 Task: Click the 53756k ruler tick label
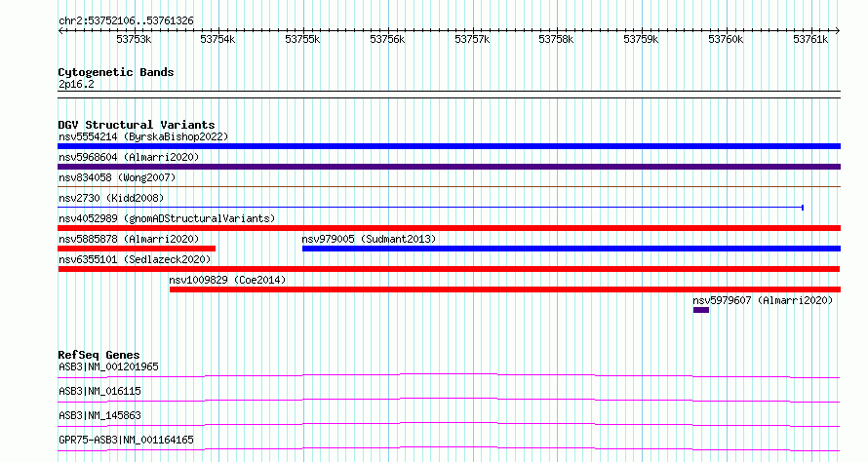(x=387, y=39)
